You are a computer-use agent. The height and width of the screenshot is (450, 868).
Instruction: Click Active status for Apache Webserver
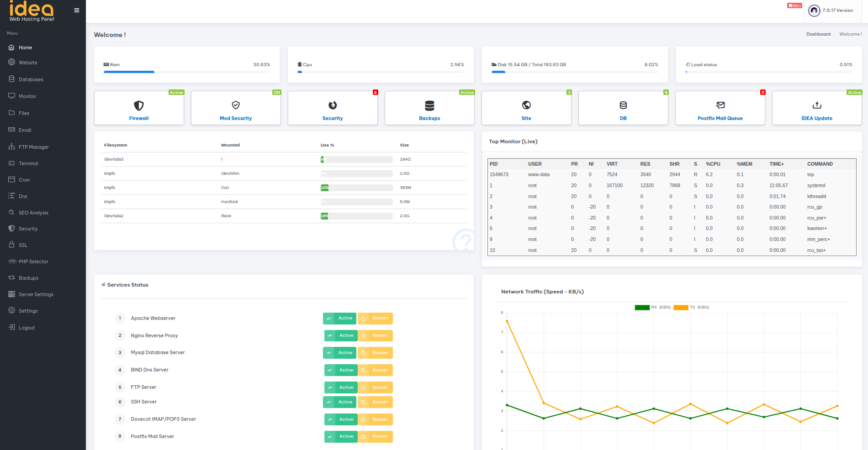pyautogui.click(x=340, y=319)
